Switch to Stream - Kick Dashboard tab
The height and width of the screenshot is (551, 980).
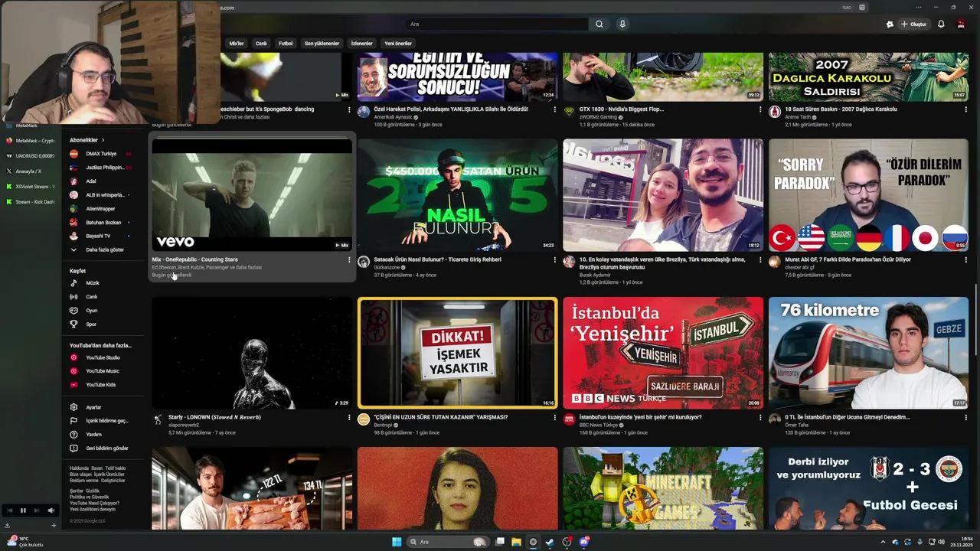pyautogui.click(x=31, y=202)
